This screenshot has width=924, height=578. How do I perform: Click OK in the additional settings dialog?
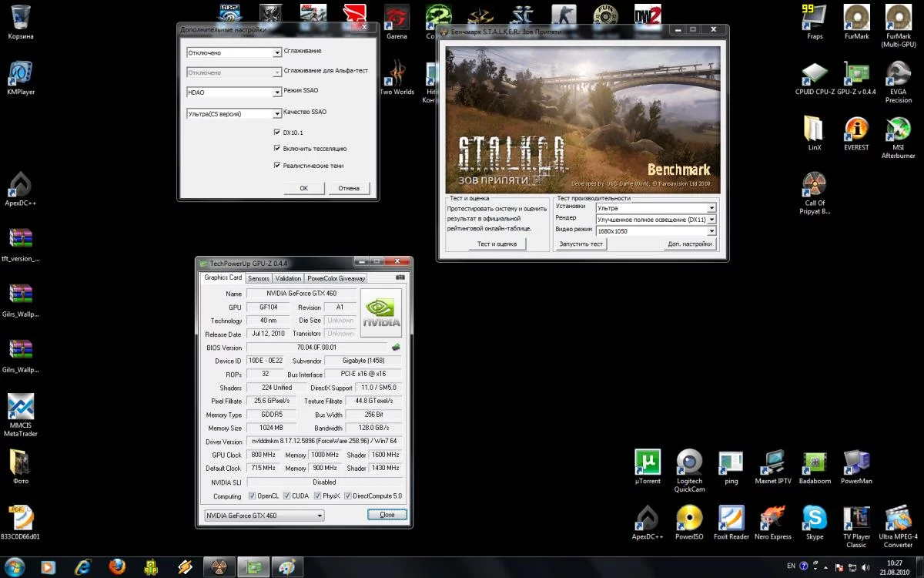(303, 188)
